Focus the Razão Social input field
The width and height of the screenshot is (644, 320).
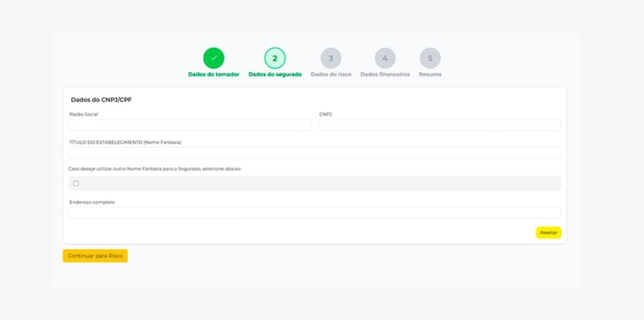point(190,125)
